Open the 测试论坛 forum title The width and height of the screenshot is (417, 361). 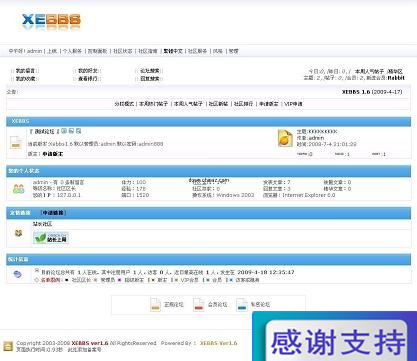click(44, 131)
